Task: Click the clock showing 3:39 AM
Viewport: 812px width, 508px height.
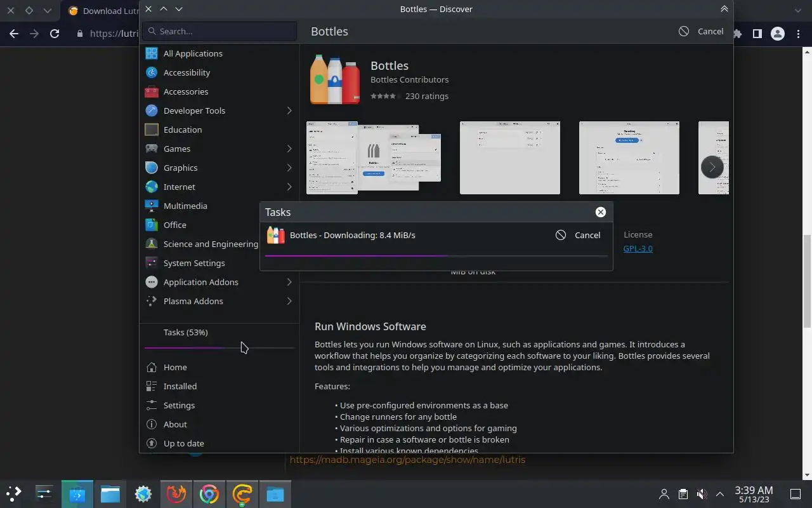Action: tap(754, 494)
